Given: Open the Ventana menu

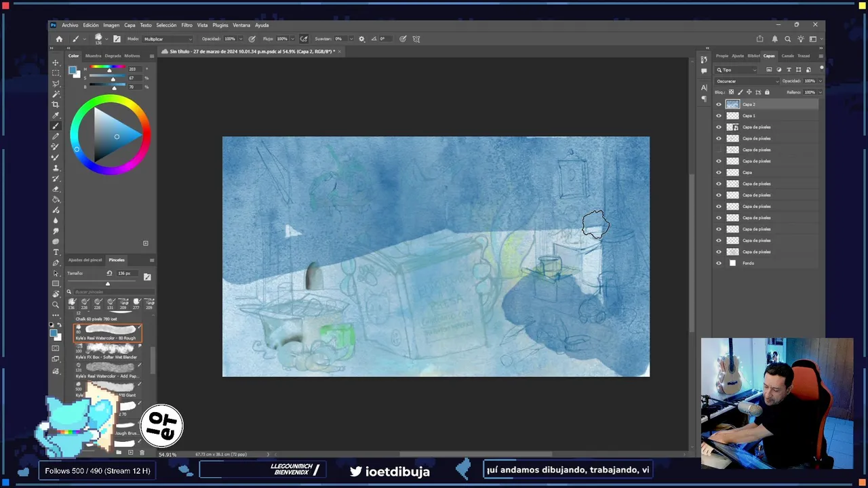Looking at the screenshot, I should 241,25.
